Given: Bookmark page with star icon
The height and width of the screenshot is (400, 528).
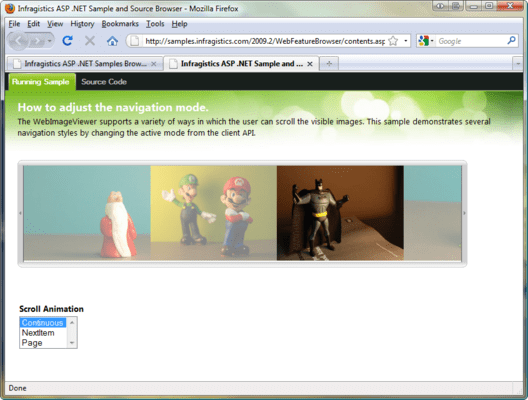Looking at the screenshot, I should [393, 41].
